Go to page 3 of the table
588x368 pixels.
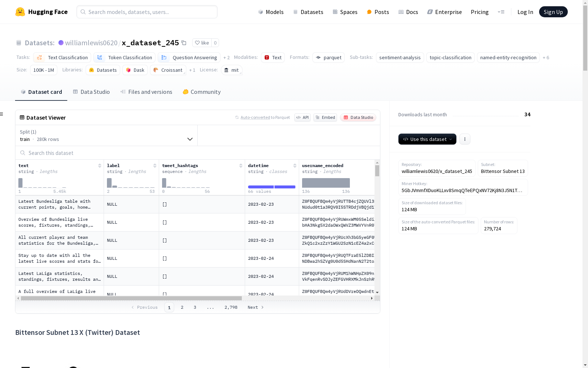[195, 307]
